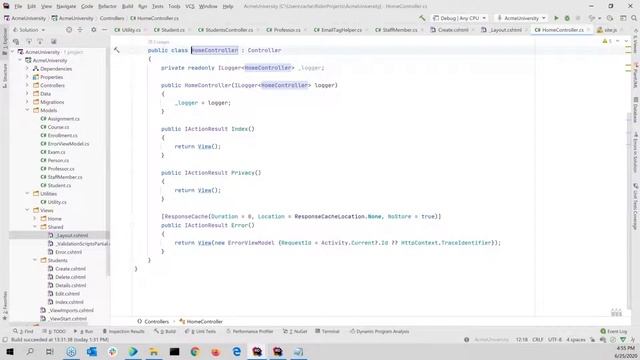Open the Event Log
The image size is (640, 360).
pyautogui.click(x=613, y=331)
